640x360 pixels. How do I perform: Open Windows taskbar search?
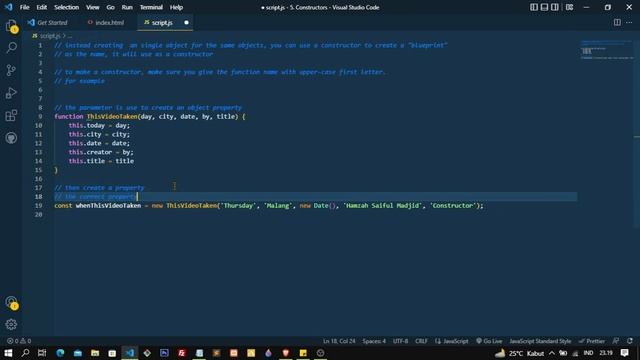point(25,353)
